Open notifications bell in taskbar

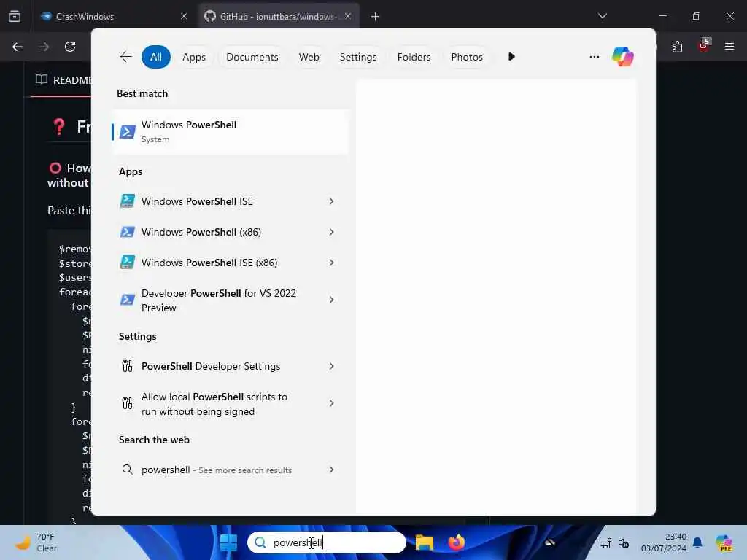[697, 542]
